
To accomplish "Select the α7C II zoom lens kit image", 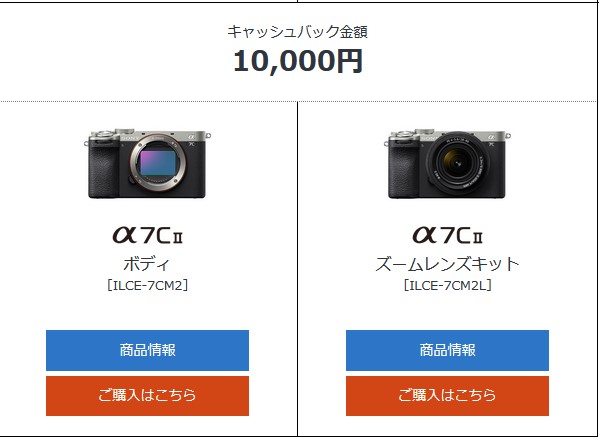I will click(447, 163).
